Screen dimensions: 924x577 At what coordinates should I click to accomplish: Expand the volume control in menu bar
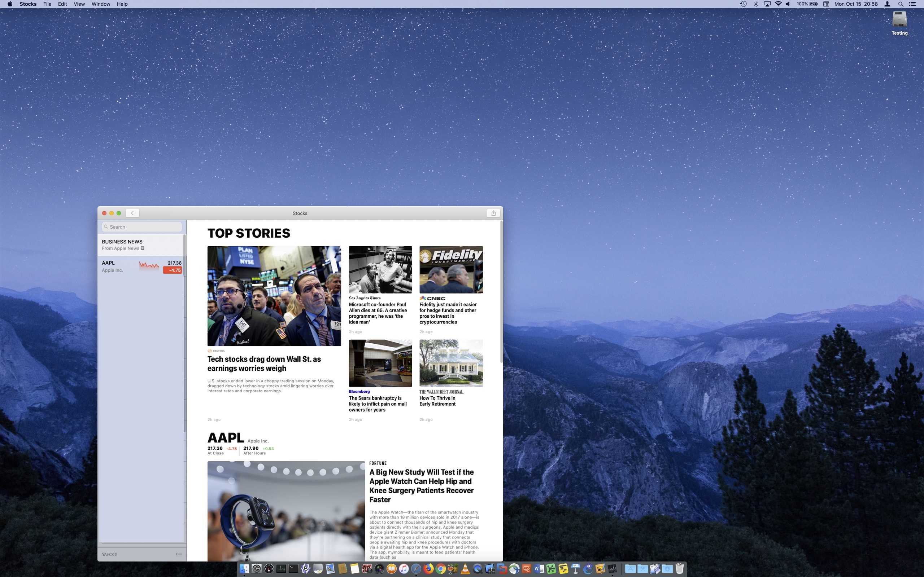(x=788, y=4)
